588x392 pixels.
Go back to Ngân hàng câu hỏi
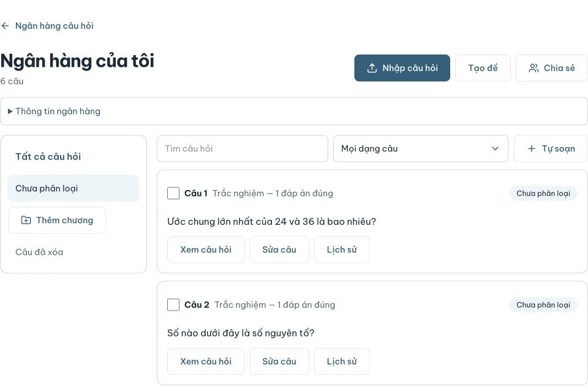pyautogui.click(x=54, y=26)
